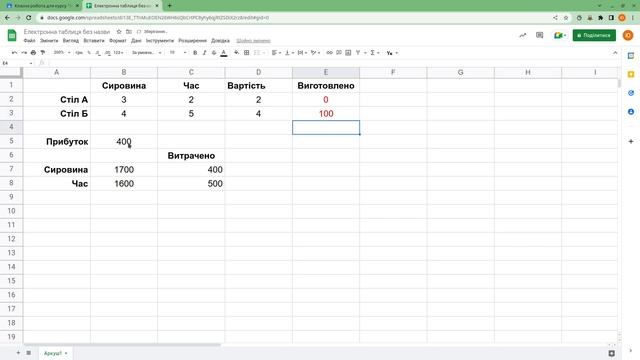This screenshot has width=640, height=360.
Task: Open Google Sheets home icon
Action: [x=12, y=36]
